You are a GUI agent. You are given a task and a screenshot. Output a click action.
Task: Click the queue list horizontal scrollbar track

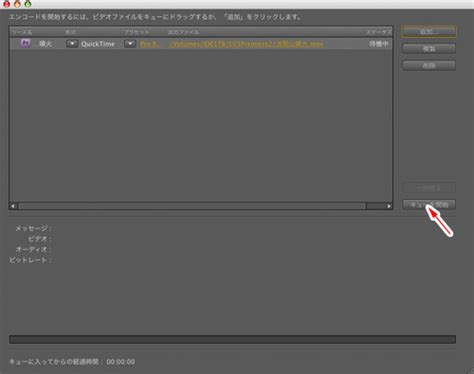[201, 206]
